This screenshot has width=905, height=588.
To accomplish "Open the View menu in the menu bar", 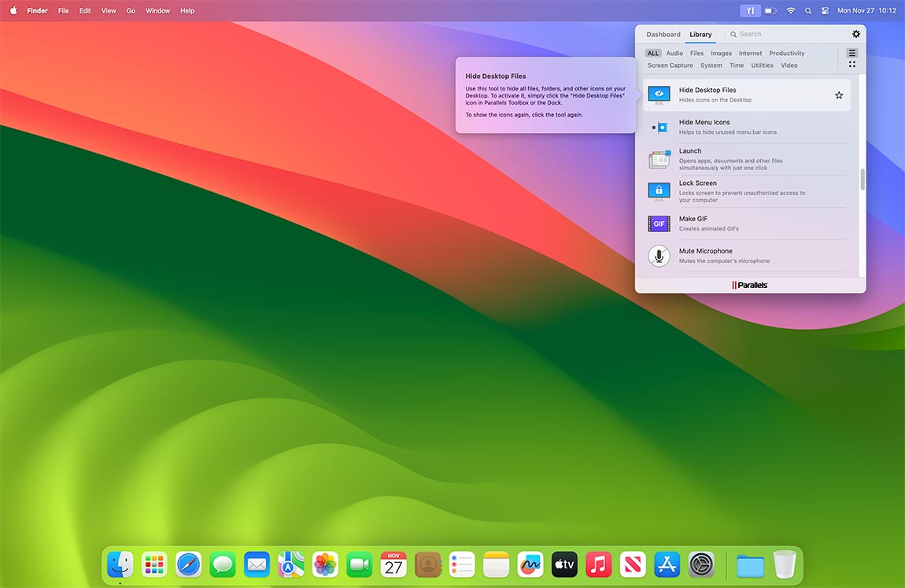I will click(108, 10).
